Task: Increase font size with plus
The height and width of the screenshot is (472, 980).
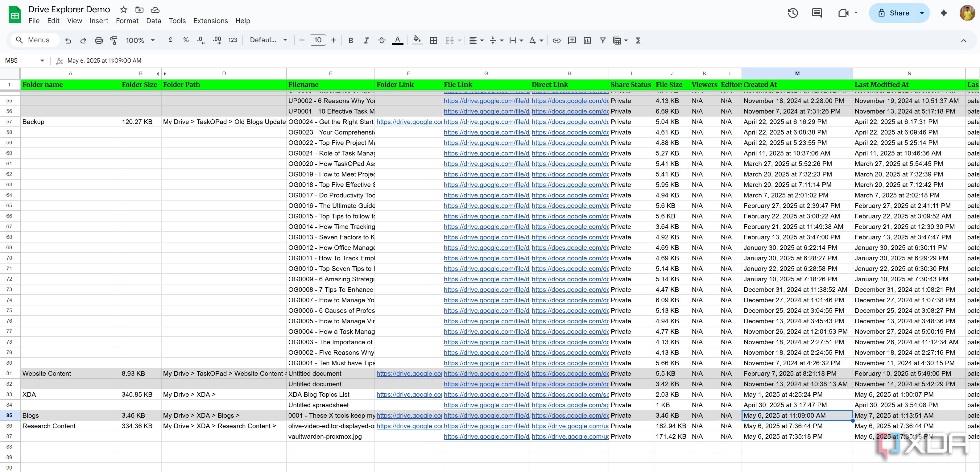Action: 333,40
